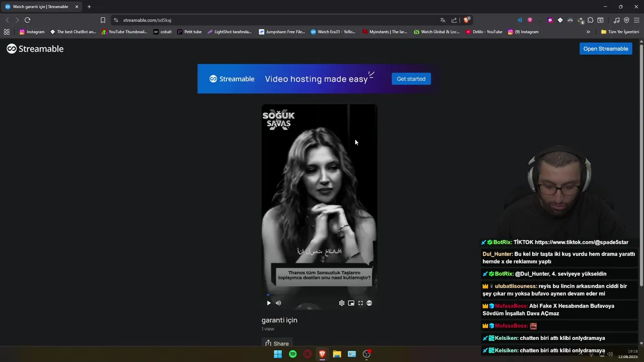Open the Myinstants bookmark
The image size is (644, 362).
[385, 32]
